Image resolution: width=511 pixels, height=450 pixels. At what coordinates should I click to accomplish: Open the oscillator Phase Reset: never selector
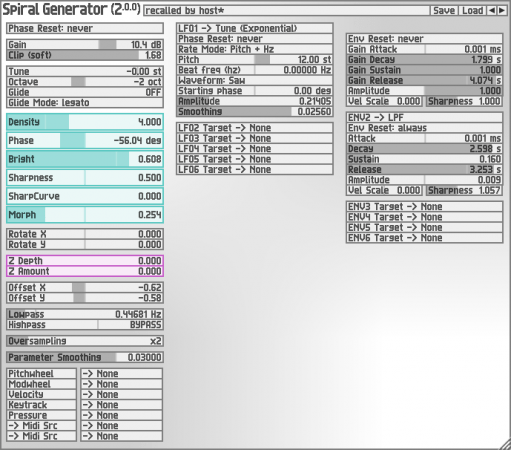[x=85, y=28]
